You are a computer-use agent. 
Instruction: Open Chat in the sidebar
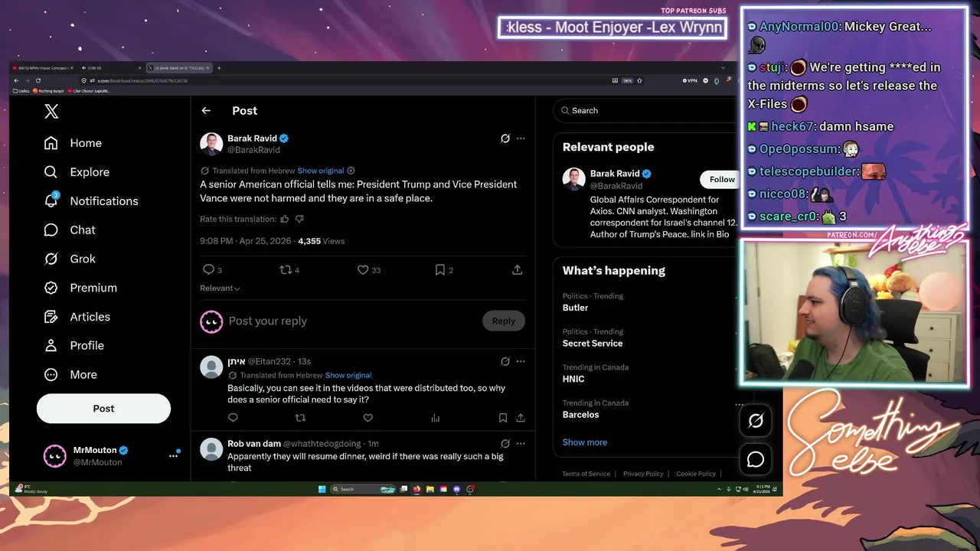pos(70,230)
